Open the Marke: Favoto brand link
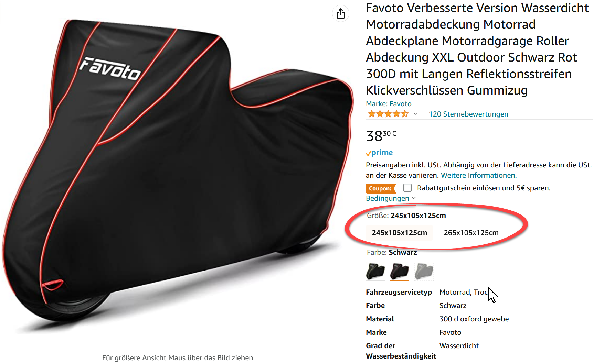The image size is (604, 364). pyautogui.click(x=389, y=103)
